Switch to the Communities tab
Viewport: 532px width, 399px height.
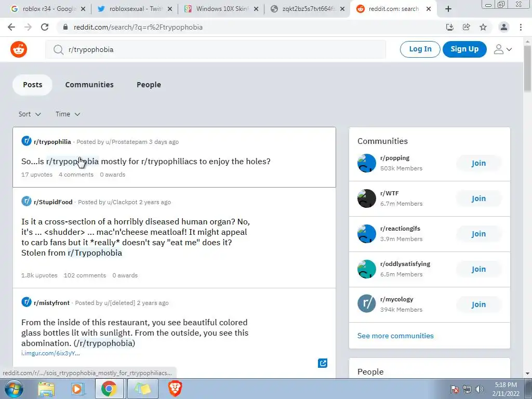89,85
